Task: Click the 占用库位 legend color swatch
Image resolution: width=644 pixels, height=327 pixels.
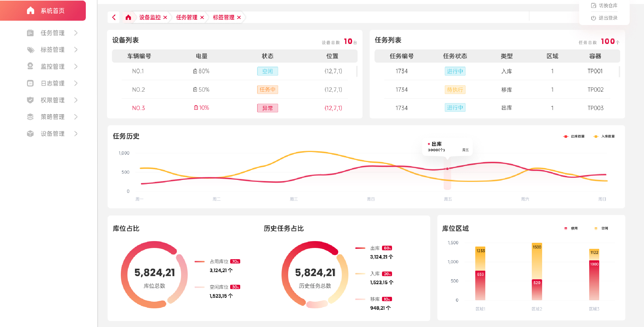Action: tap(199, 261)
